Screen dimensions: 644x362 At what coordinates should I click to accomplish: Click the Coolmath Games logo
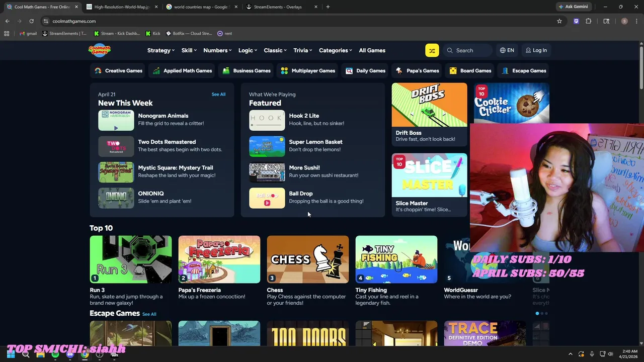(x=99, y=50)
